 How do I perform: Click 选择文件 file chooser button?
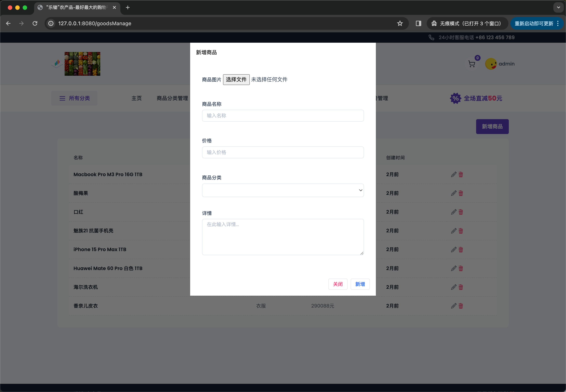pyautogui.click(x=236, y=80)
